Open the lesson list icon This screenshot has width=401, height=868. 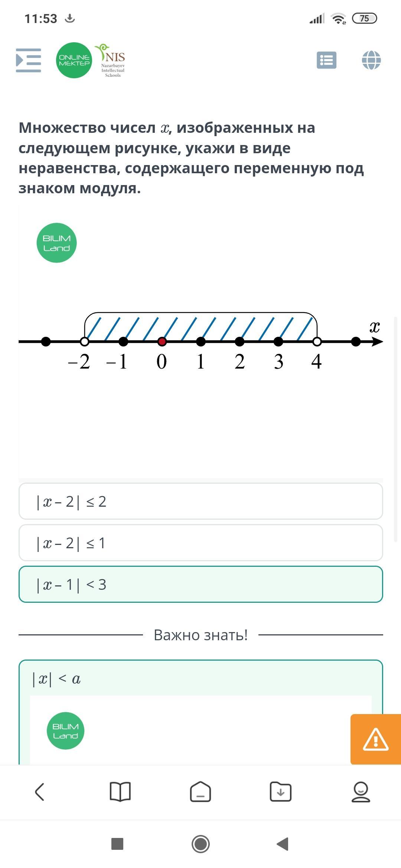click(x=326, y=60)
